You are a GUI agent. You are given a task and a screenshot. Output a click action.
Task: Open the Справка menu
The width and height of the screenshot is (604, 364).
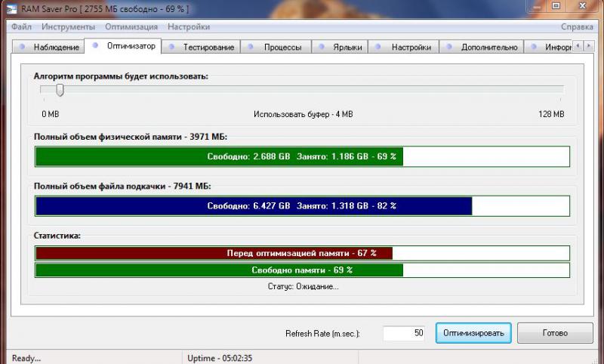tap(577, 26)
